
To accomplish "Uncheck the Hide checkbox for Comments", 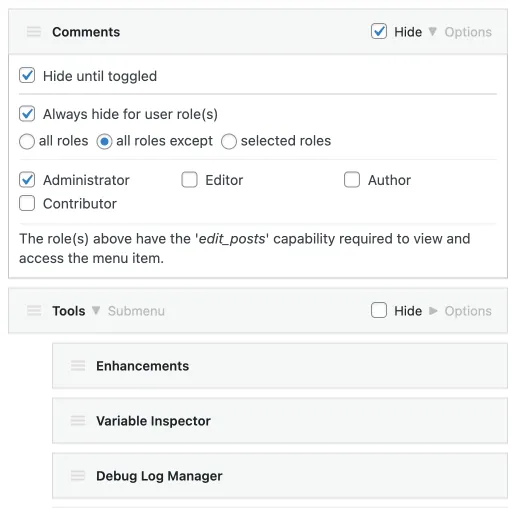I will [x=379, y=31].
